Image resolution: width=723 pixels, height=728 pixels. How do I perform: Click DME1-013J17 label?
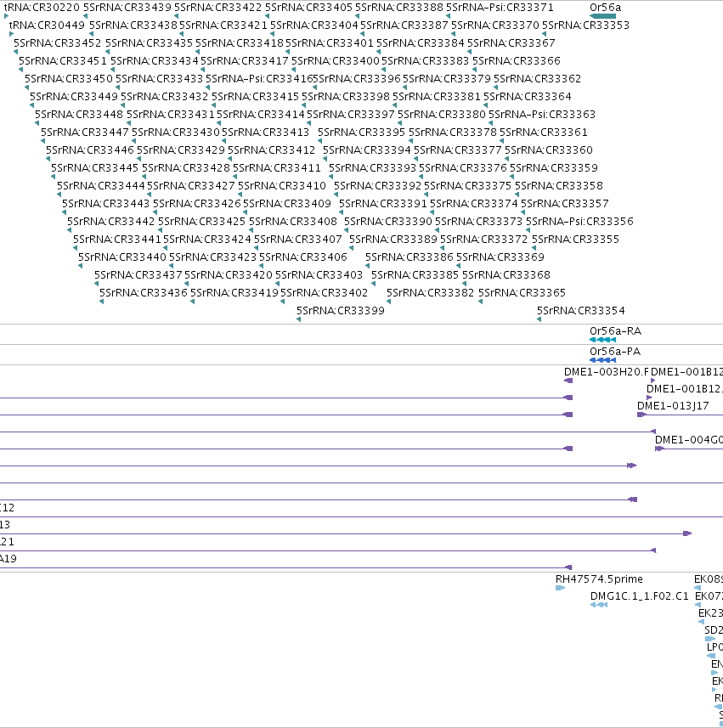[x=674, y=406]
